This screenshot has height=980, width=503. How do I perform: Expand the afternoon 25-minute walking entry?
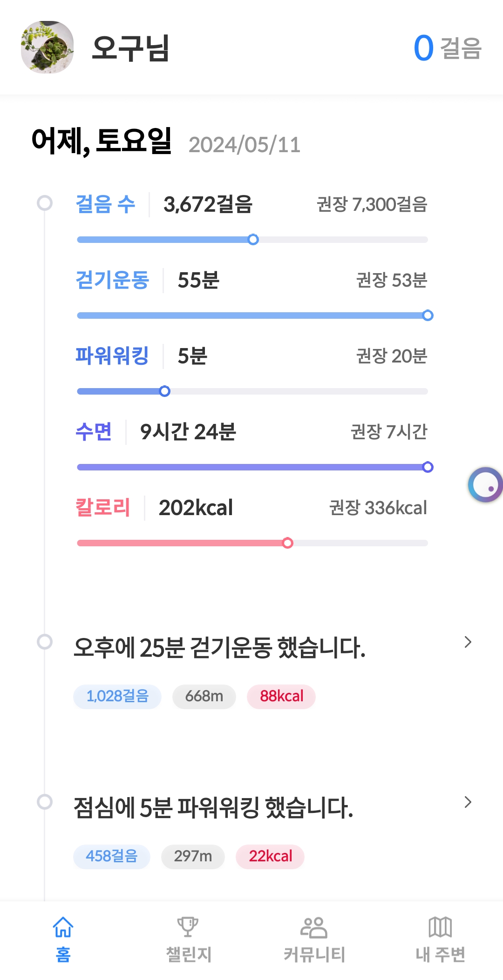click(468, 642)
